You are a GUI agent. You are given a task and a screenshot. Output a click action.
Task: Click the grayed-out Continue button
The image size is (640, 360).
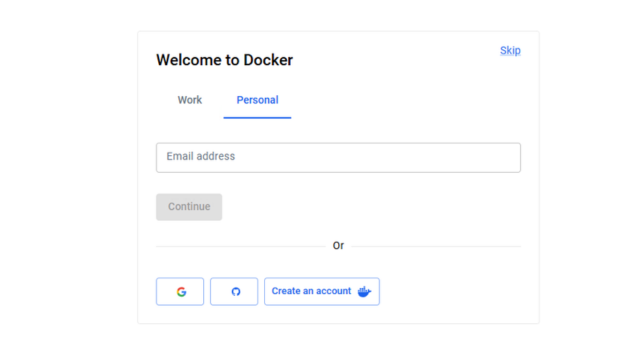tap(189, 207)
